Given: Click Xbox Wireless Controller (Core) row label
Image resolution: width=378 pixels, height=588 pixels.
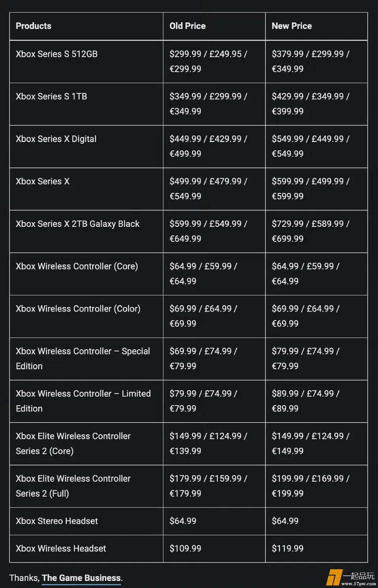Looking at the screenshot, I should pos(77,266).
